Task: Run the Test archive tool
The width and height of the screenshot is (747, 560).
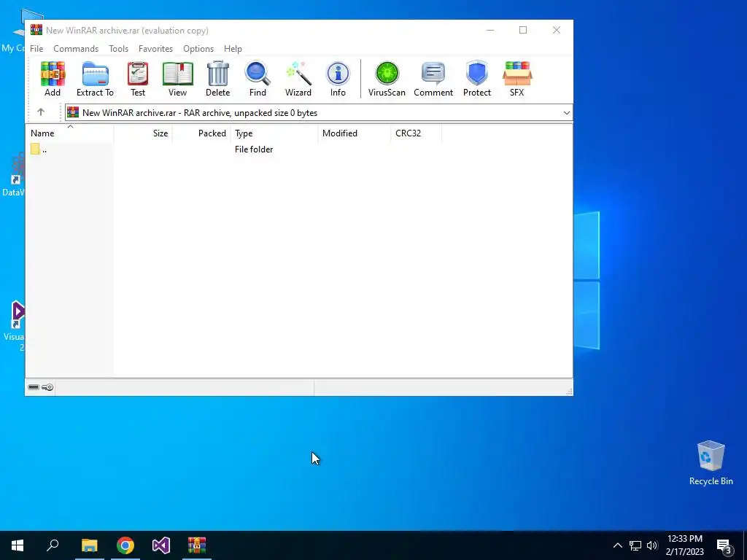Action: 138,79
